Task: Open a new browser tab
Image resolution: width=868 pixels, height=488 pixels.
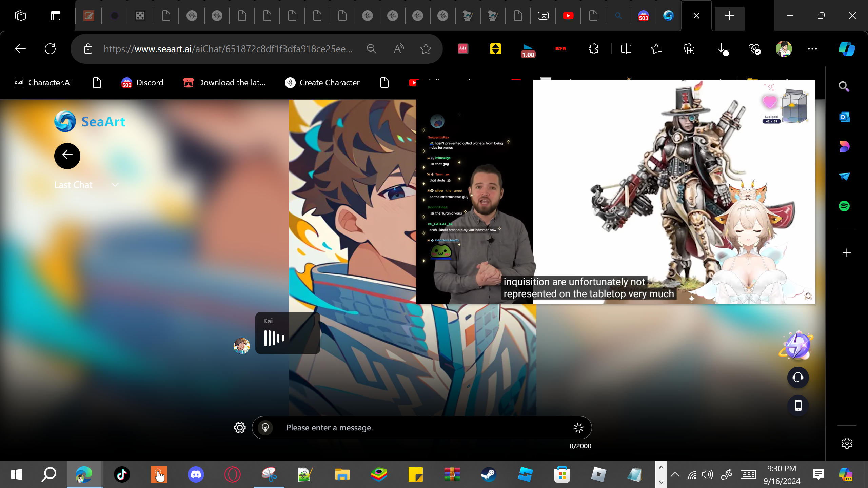Action: pyautogui.click(x=729, y=16)
